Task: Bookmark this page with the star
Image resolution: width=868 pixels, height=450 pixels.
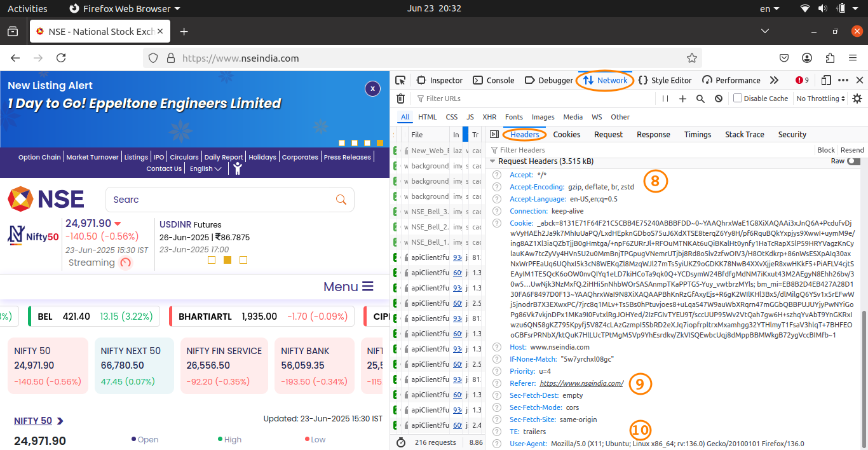Action: pyautogui.click(x=692, y=58)
